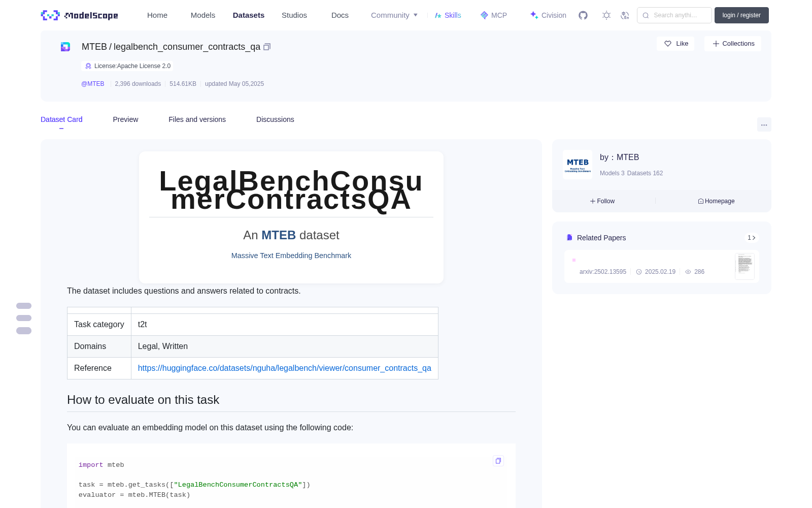Open the more options ellipsis button

(764, 125)
